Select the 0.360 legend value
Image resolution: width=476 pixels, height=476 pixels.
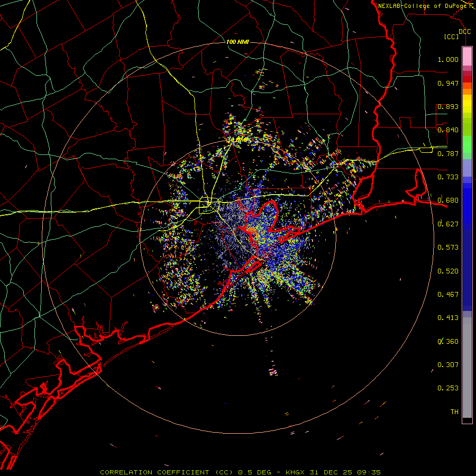448,342
